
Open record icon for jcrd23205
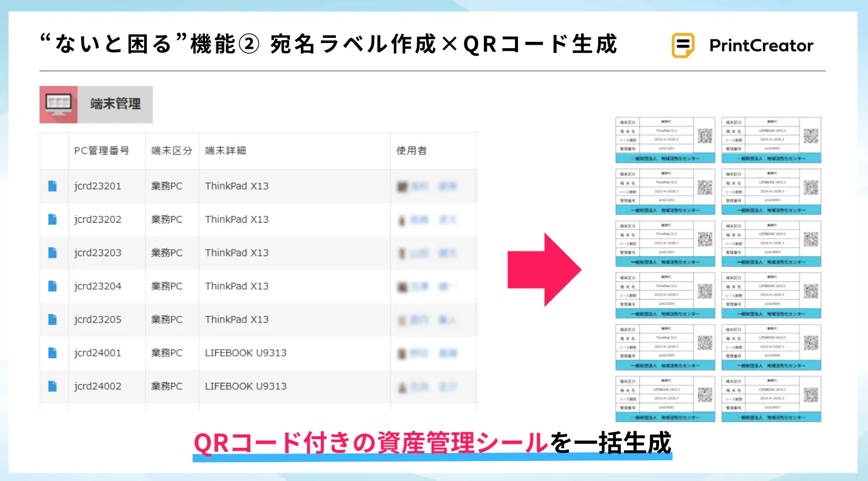click(52, 320)
